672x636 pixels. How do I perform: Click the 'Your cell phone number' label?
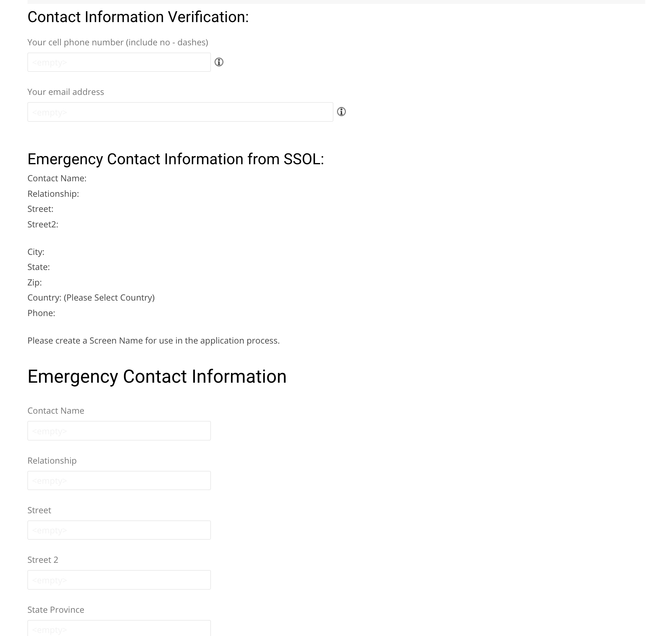(117, 42)
